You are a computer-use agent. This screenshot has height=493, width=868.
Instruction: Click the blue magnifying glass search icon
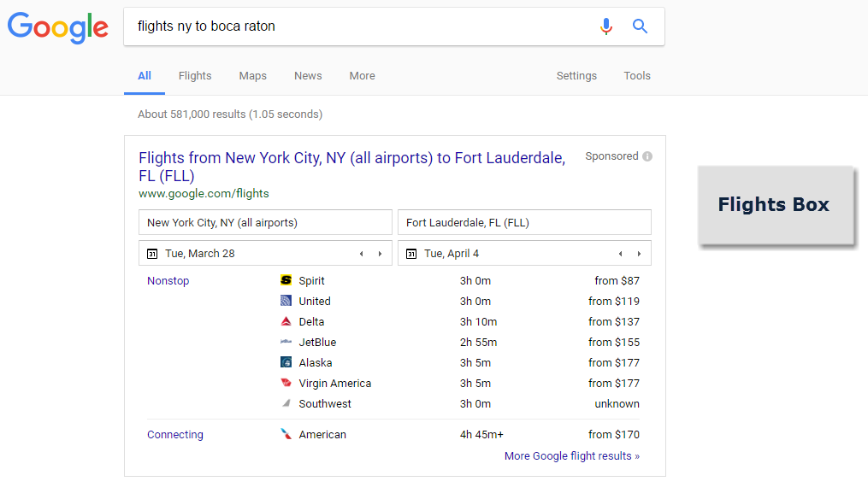coord(640,26)
